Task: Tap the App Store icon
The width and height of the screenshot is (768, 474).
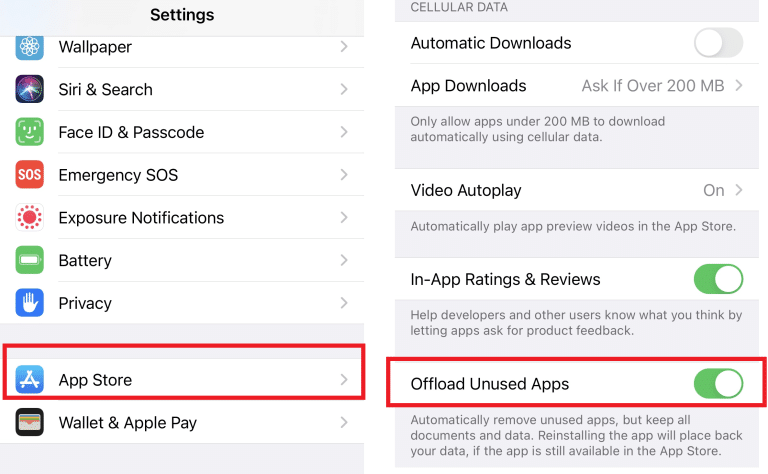Action: point(30,380)
